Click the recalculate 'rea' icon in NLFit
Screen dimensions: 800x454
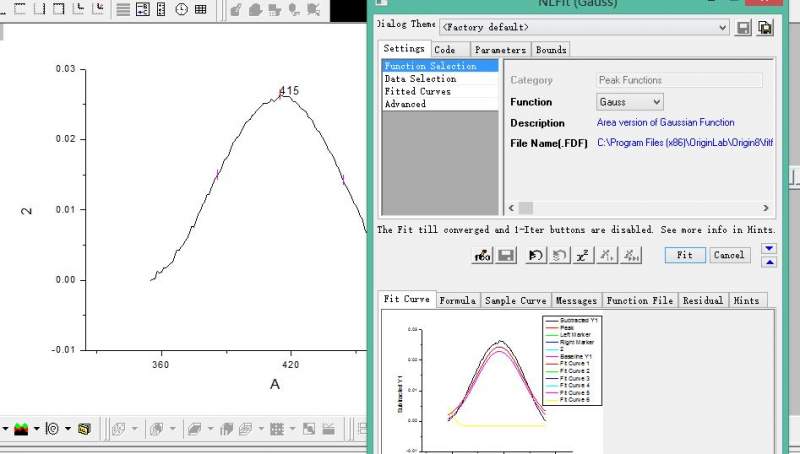pyautogui.click(x=482, y=256)
